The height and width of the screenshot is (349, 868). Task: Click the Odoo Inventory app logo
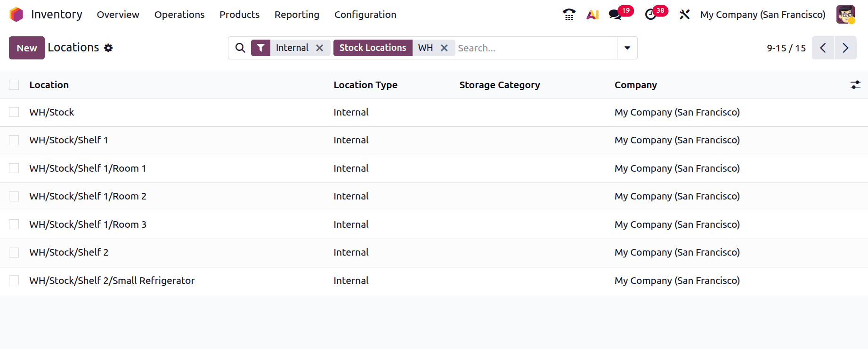point(16,15)
